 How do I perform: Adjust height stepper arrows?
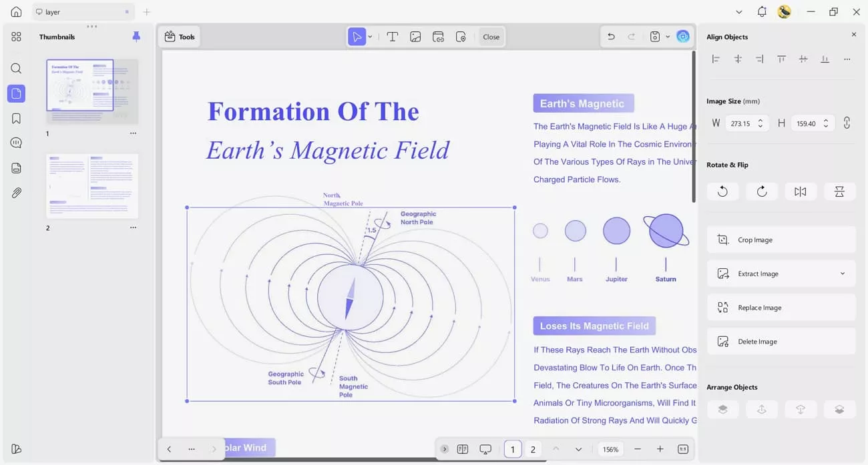point(826,123)
